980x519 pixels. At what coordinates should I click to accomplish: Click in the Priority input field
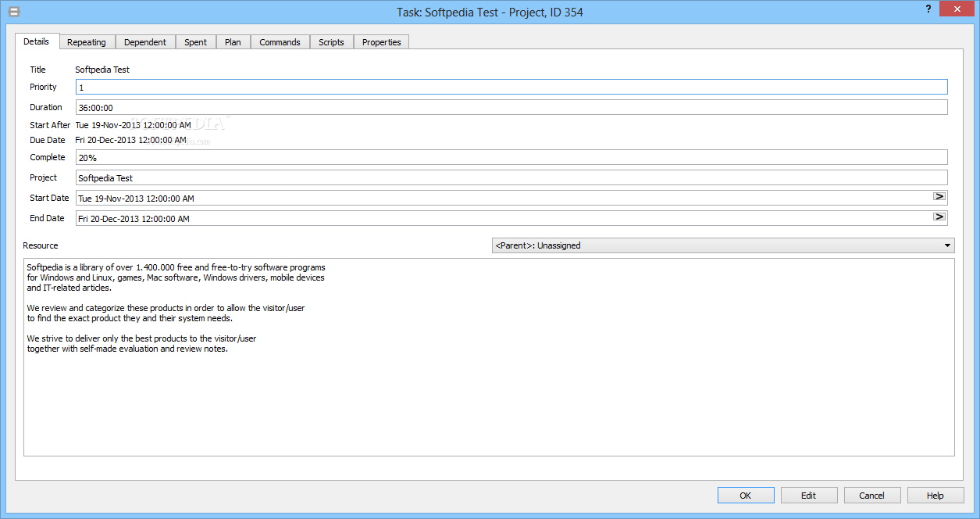[x=511, y=87]
